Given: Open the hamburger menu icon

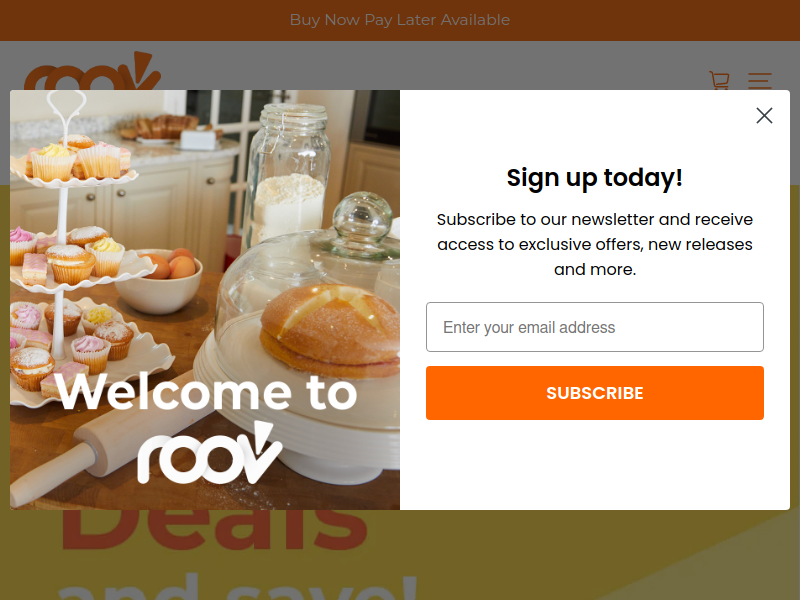Looking at the screenshot, I should click(x=760, y=81).
